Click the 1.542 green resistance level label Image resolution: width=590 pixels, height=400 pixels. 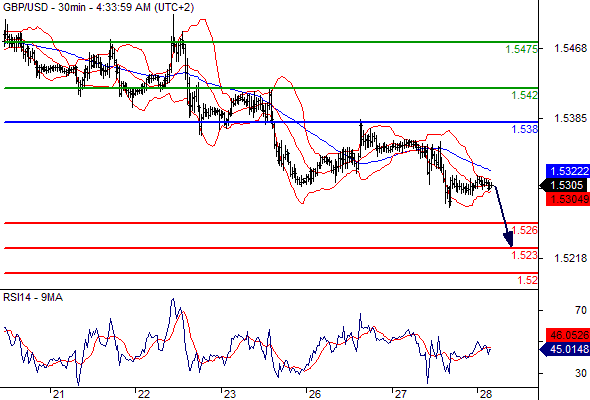point(525,95)
